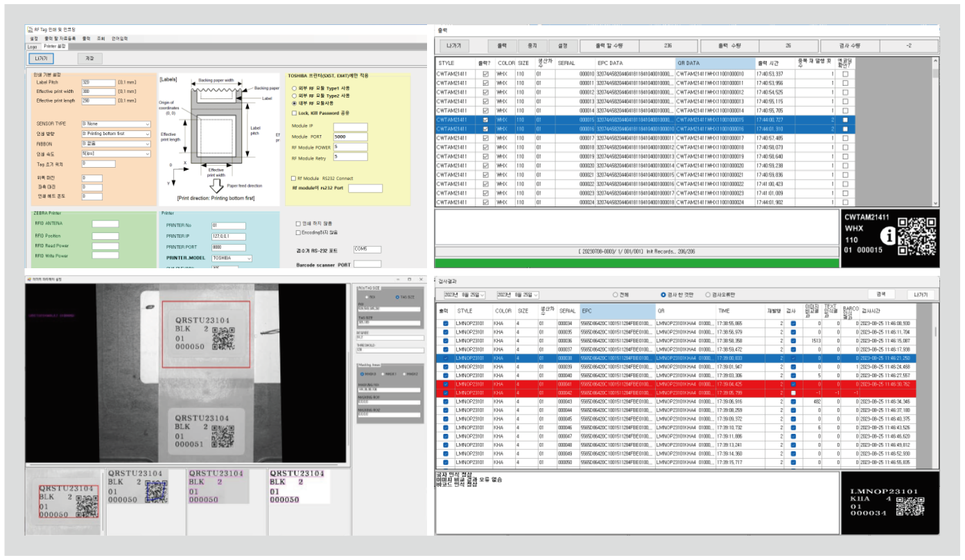Screen dimensions: 965x560
Task: Click 나가기 in the RF Tag printer settings
Action: (40, 58)
